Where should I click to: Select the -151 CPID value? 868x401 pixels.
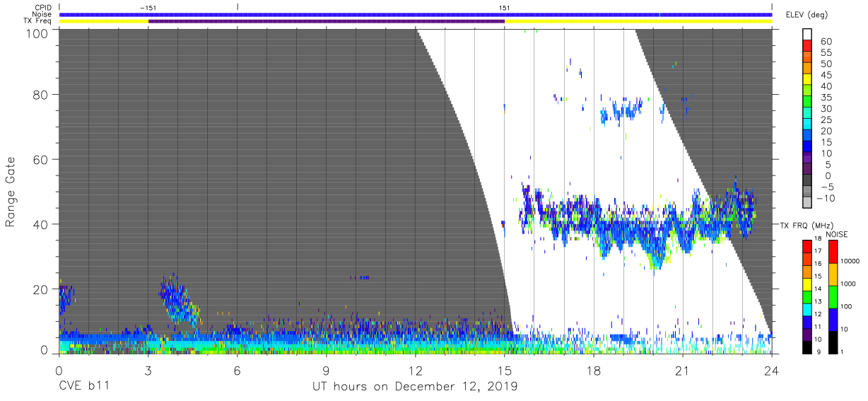pos(148,8)
